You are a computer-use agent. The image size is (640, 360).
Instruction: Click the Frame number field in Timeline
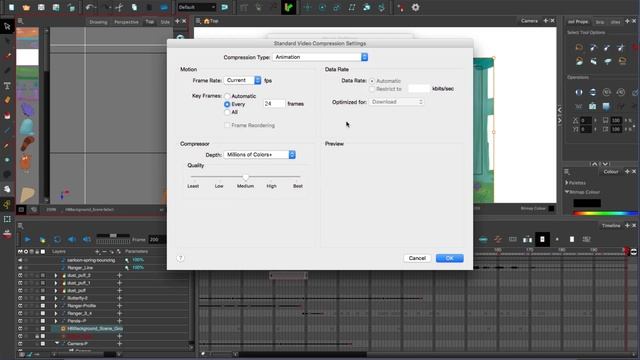tap(156, 240)
